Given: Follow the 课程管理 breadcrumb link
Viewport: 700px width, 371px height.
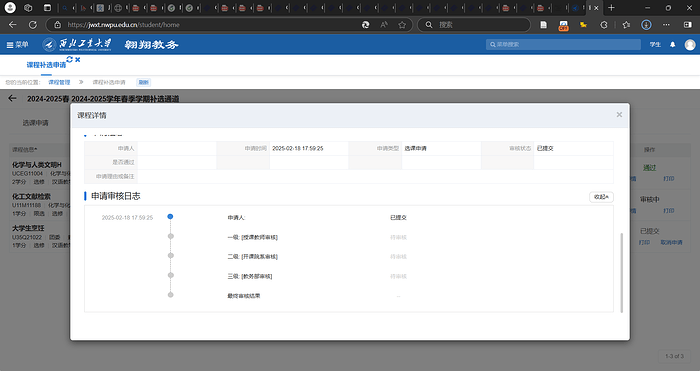Looking at the screenshot, I should [x=59, y=83].
